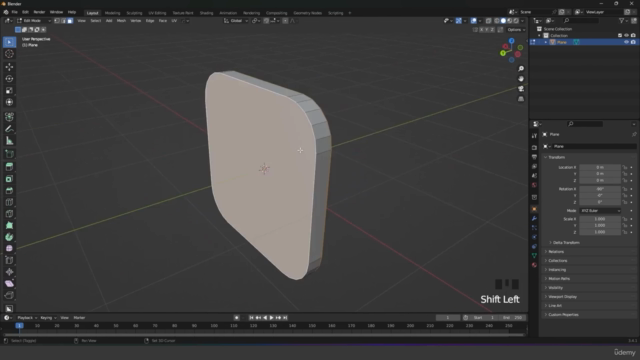640x360 pixels.
Task: Select the Annotate tool
Action: pyautogui.click(x=9, y=129)
